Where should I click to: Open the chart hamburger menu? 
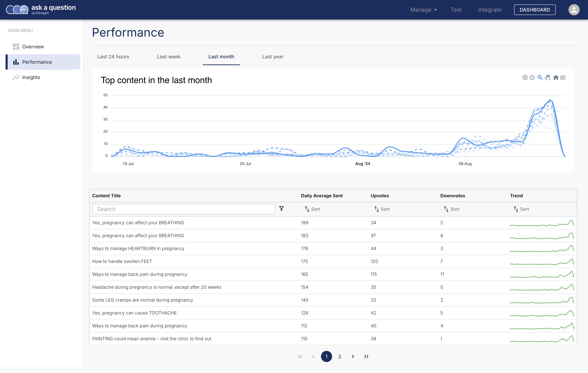coord(563,77)
